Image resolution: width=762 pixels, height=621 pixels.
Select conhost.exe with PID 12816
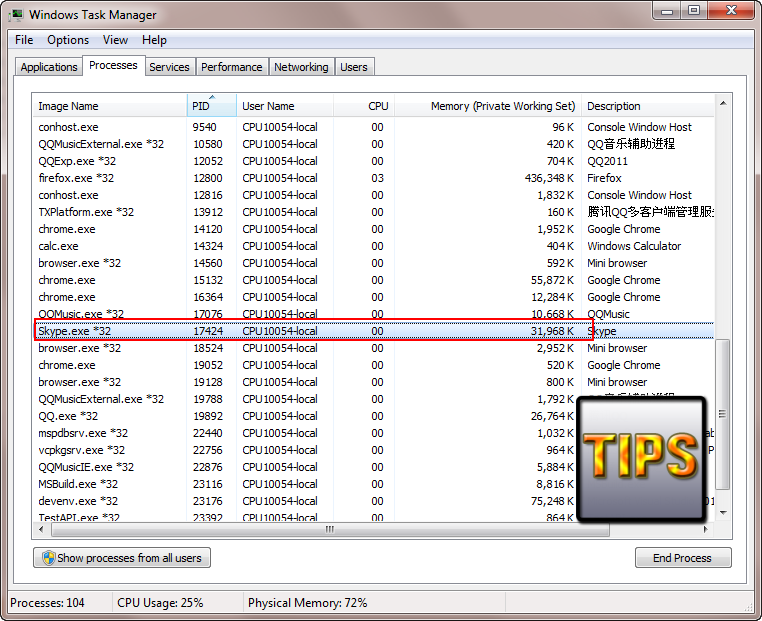pos(373,195)
